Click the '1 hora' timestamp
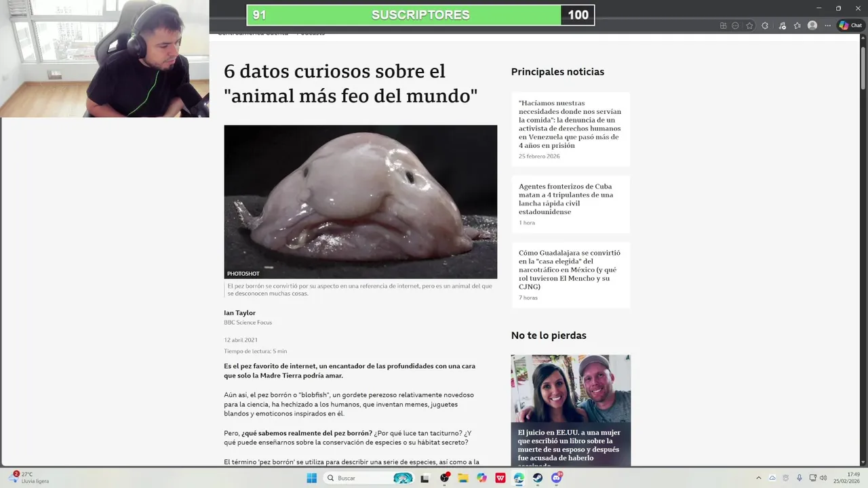Screen dimensions: 868x488 (527, 223)
